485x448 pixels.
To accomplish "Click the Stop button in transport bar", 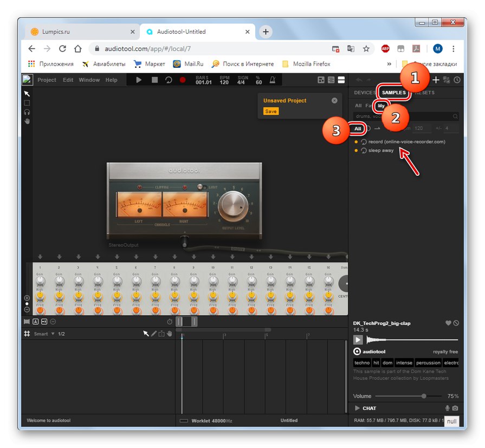I will (x=154, y=80).
